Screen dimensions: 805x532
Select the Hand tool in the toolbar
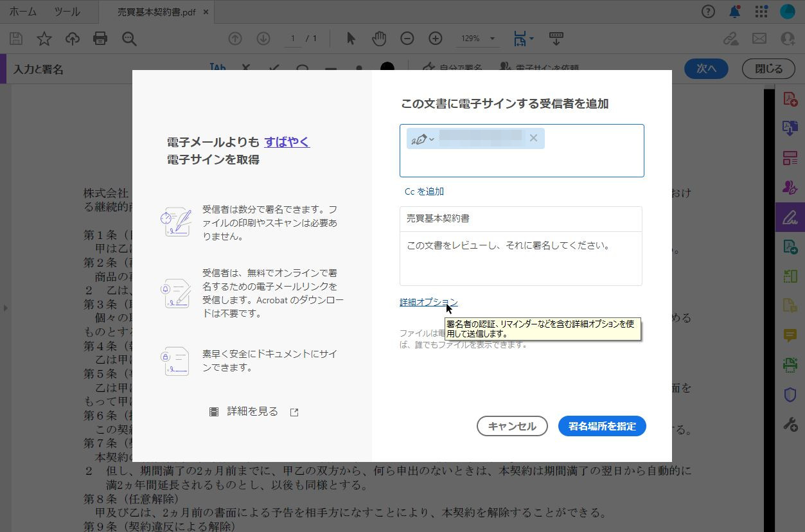click(379, 39)
